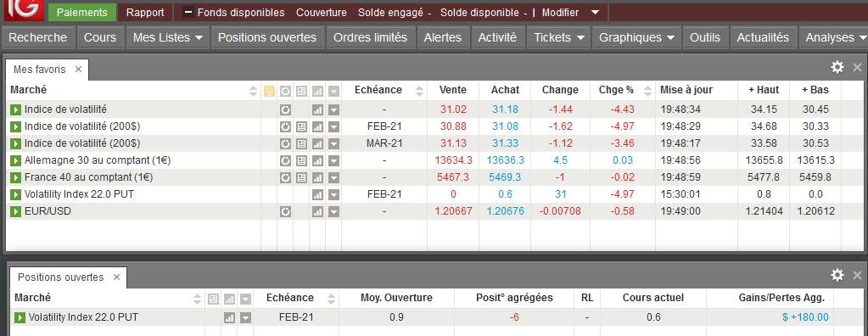Select the Mes favoris tab
This screenshot has width=868, height=336.
tap(39, 70)
